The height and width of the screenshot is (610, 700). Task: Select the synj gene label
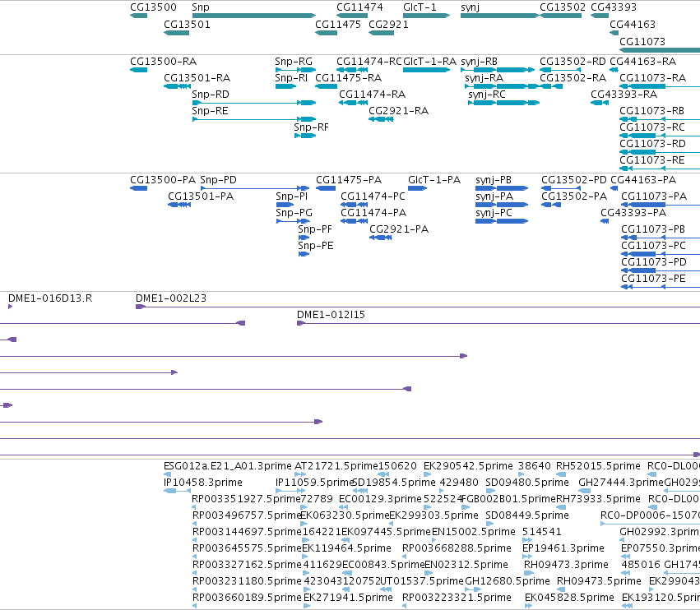coord(470,7)
